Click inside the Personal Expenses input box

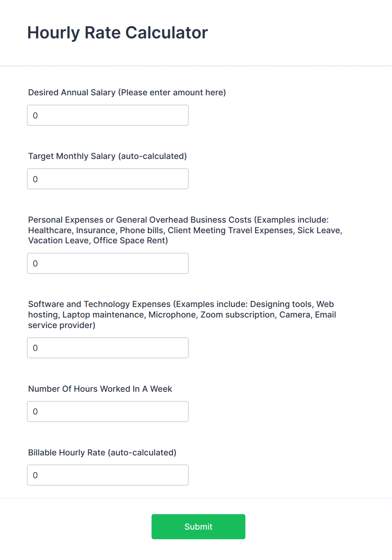107,263
